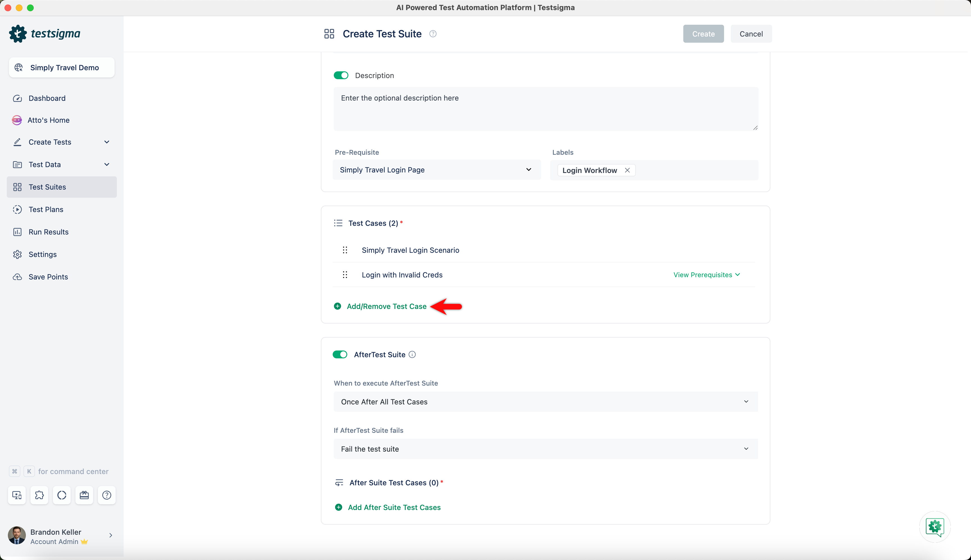This screenshot has height=560, width=971.
Task: Open the Testsigma chat assistant icon
Action: [934, 527]
